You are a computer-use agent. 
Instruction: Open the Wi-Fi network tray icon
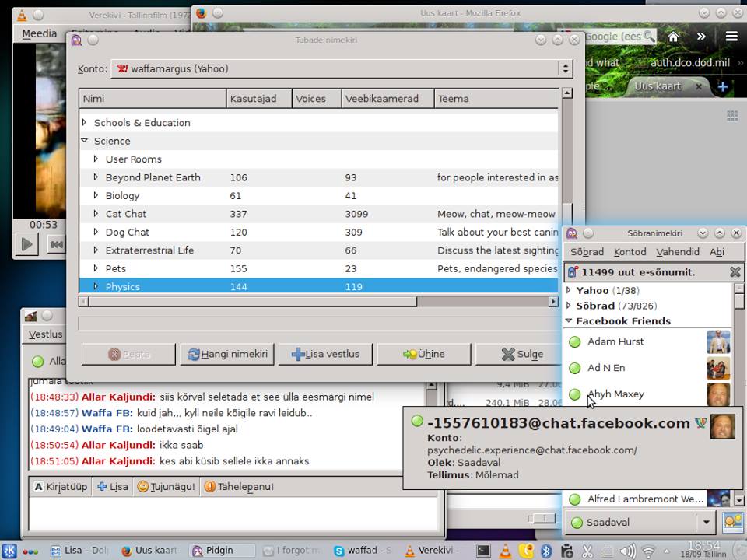(x=648, y=551)
